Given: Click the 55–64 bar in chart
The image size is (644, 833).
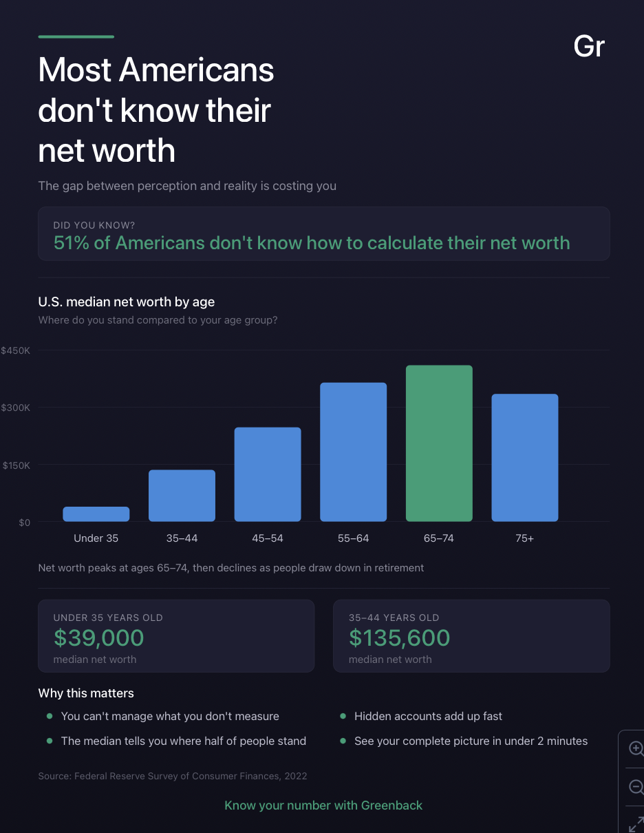Looking at the screenshot, I should 353,452.
